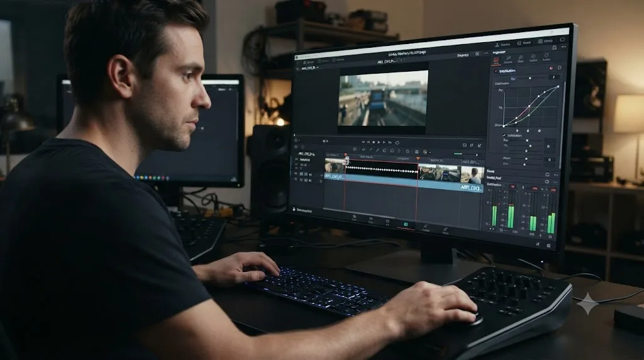Jump to first frame with the leftmost transport button
The height and width of the screenshot is (360, 644).
pos(363,142)
